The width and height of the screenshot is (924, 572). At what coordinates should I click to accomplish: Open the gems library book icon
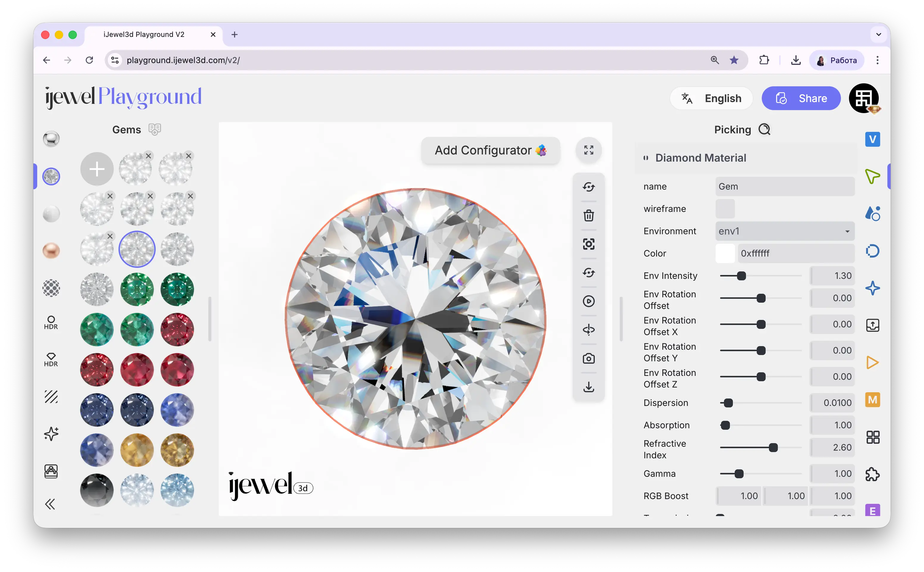[x=155, y=129]
